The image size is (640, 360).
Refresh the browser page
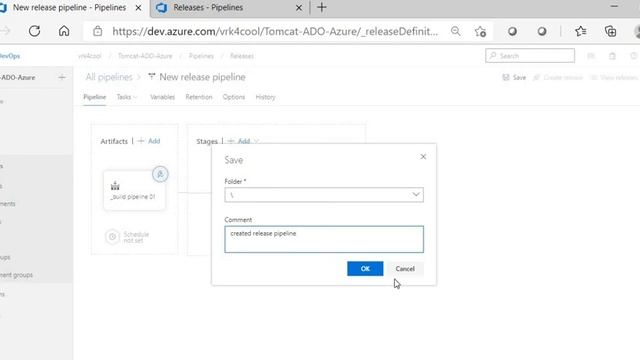[34, 31]
